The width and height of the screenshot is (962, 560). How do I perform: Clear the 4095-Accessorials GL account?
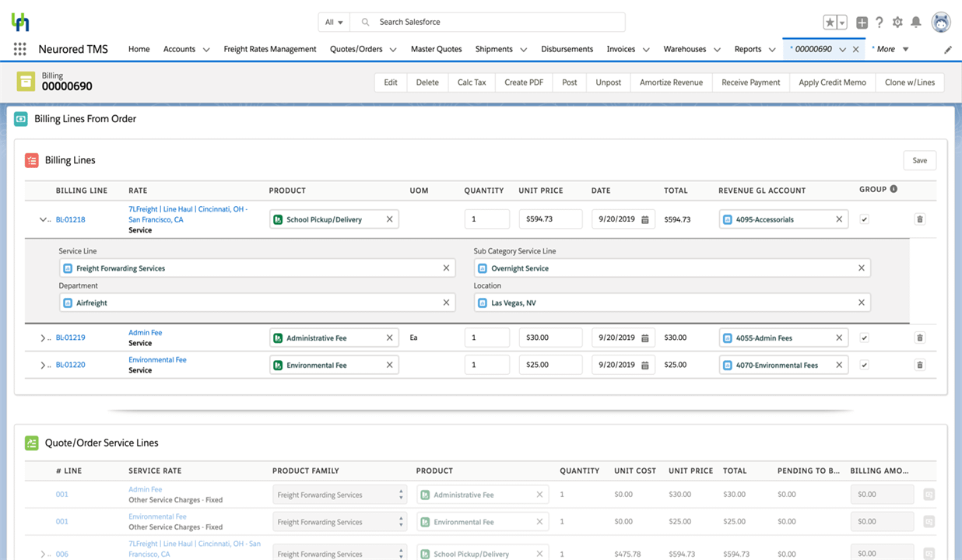(839, 219)
